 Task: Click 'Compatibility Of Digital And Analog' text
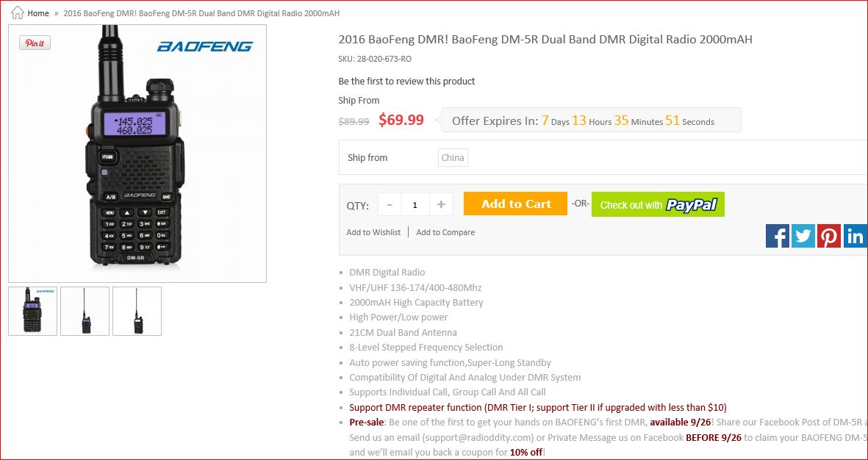coord(465,378)
